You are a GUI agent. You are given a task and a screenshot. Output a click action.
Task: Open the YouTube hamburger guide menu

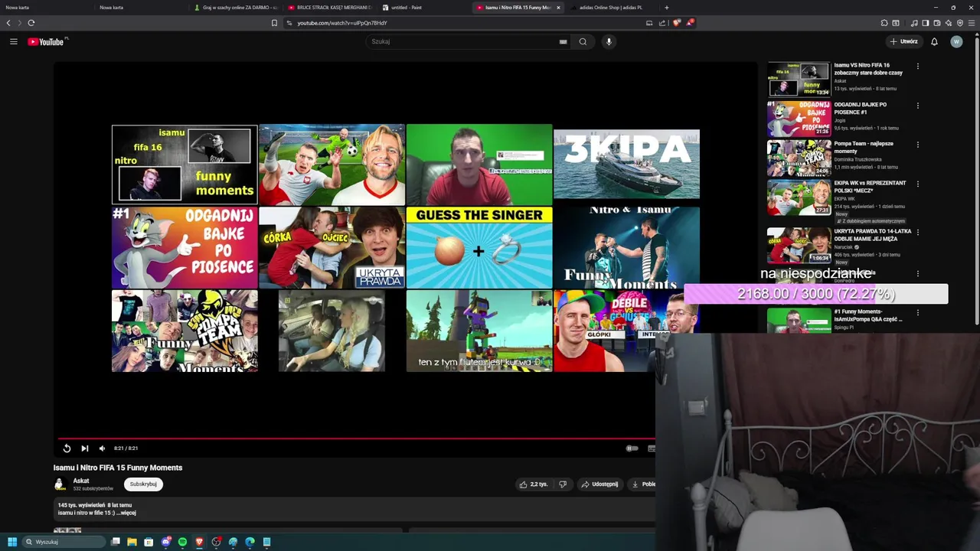(x=14, y=41)
